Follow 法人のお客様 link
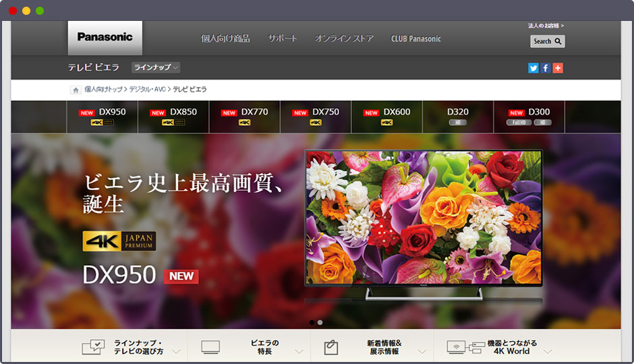Image resolution: width=634 pixels, height=364 pixels. pos(546,26)
